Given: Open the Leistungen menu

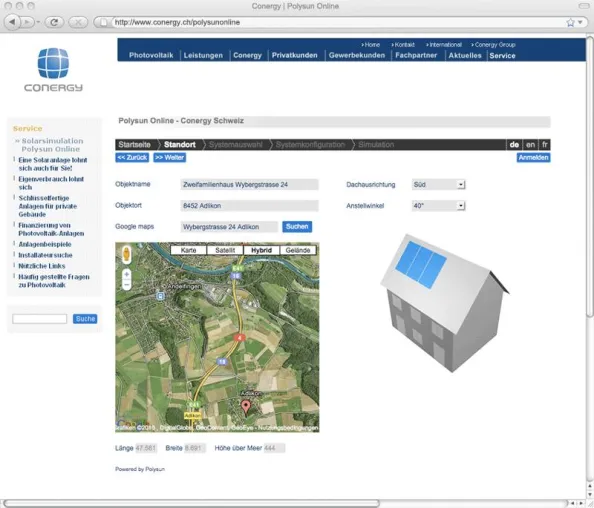Looking at the screenshot, I should [203, 55].
